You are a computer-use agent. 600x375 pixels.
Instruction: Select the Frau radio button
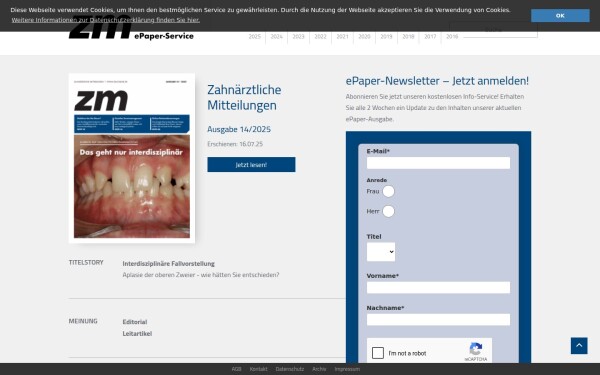pos(388,191)
